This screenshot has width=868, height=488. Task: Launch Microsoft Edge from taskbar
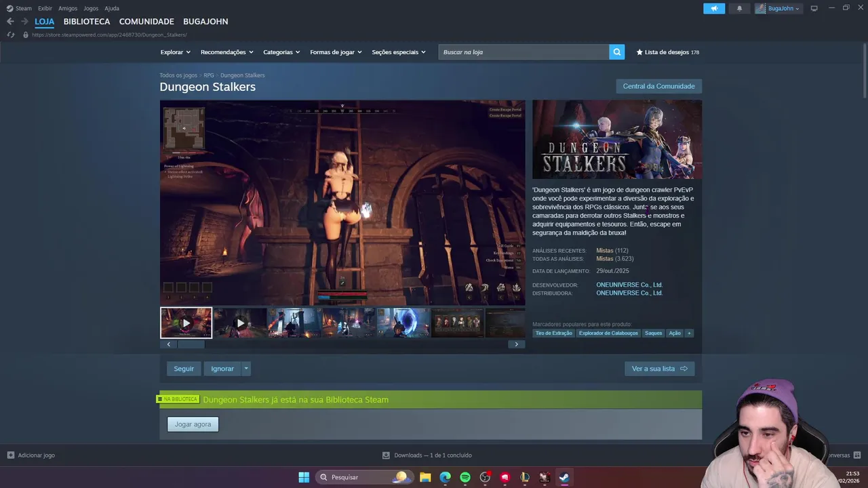(445, 477)
